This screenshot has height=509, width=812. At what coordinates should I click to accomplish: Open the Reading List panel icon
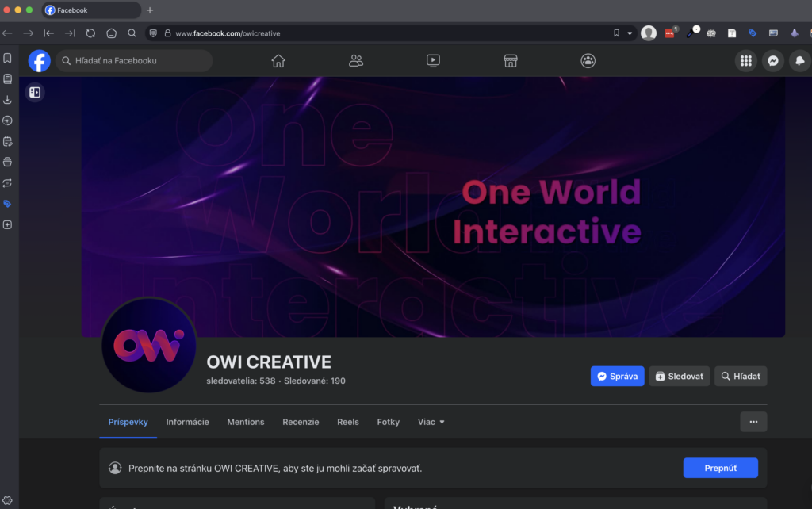pyautogui.click(x=7, y=78)
